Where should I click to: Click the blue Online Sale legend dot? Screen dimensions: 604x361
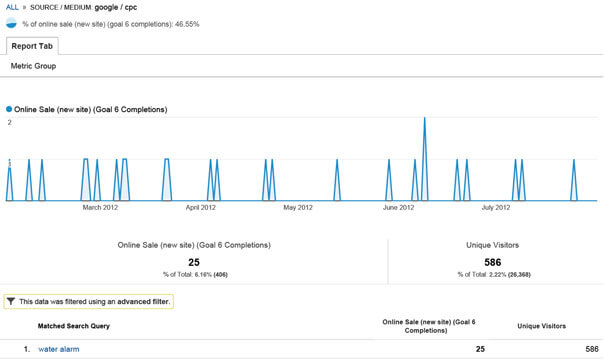[9, 109]
